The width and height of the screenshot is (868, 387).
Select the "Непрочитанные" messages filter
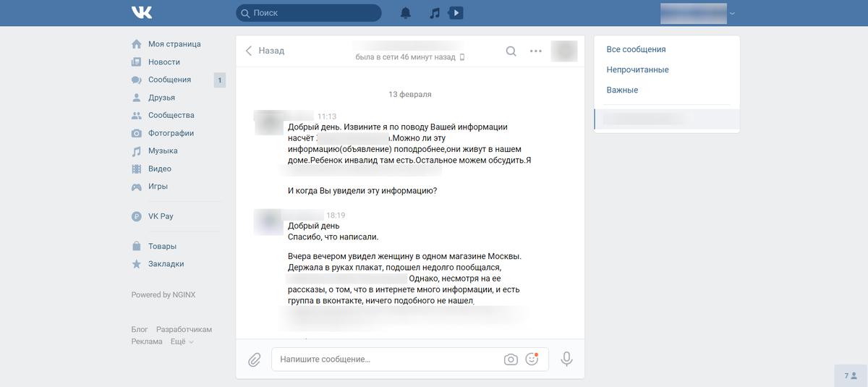[x=637, y=70]
